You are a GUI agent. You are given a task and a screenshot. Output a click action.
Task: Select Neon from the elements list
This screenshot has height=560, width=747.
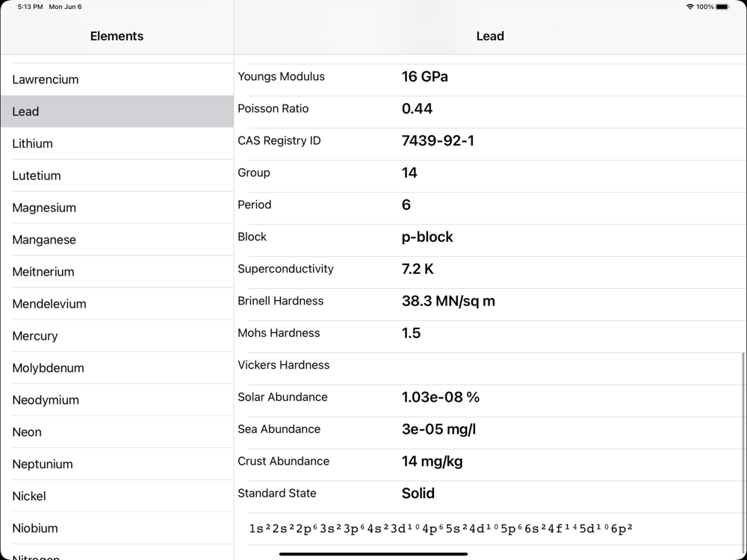27,432
